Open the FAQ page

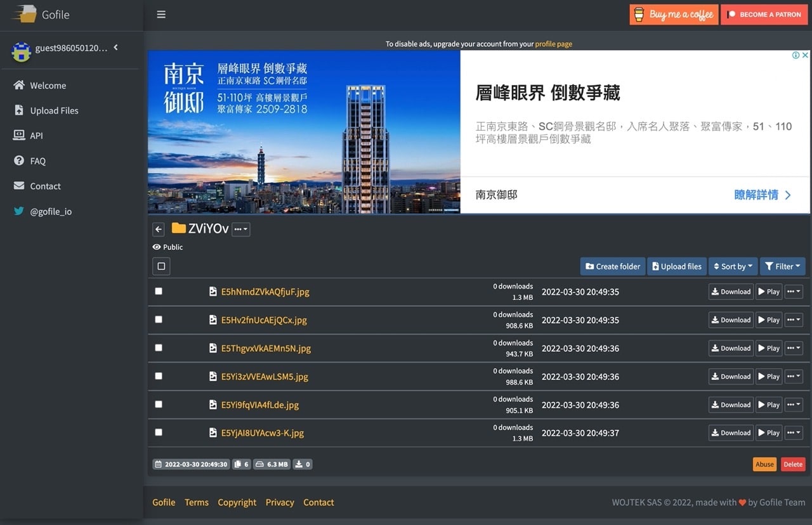(37, 161)
